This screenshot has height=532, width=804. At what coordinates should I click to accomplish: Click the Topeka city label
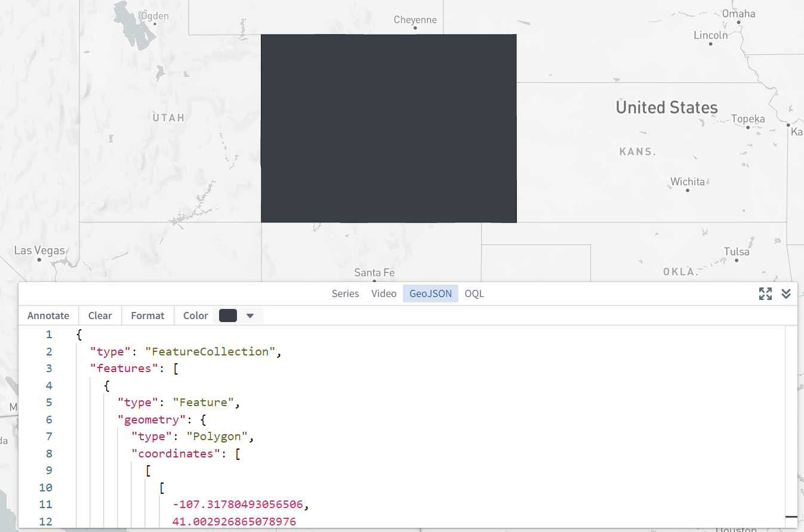coord(748,119)
